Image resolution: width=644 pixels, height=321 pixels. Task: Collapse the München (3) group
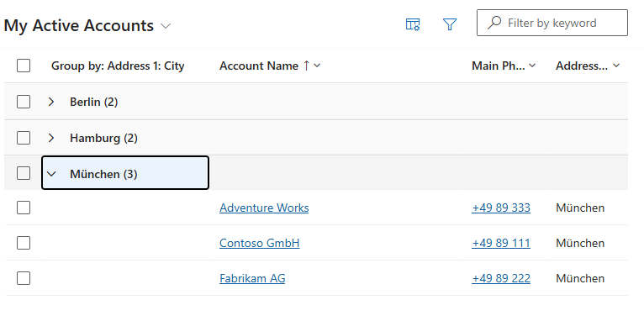click(51, 174)
